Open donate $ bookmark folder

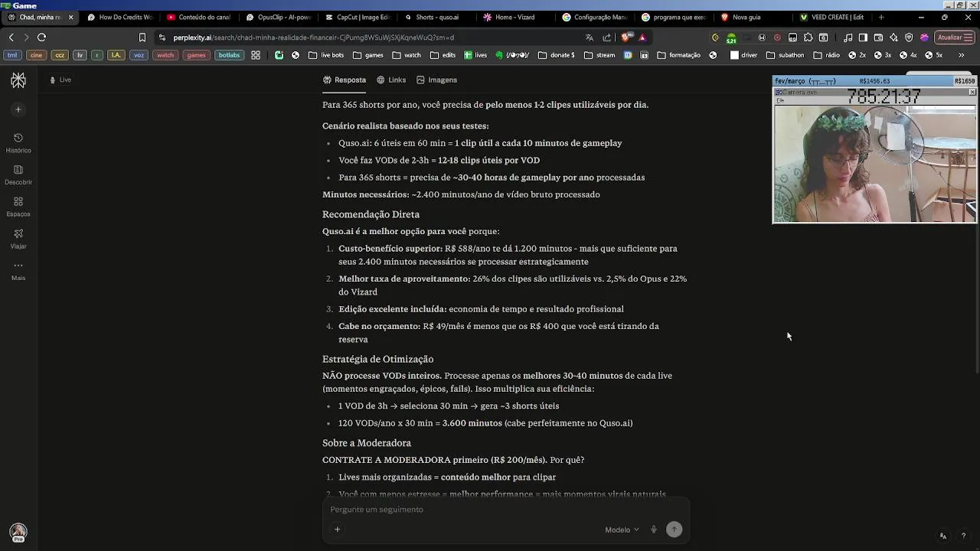click(557, 55)
